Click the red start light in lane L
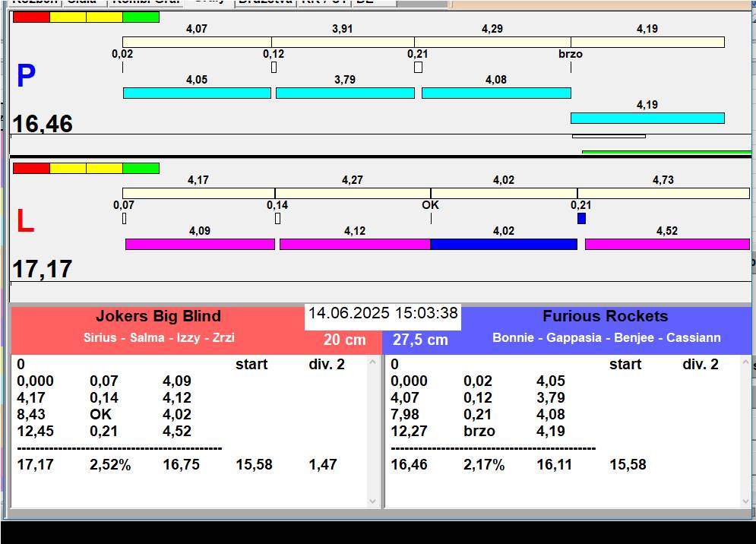 pos(31,168)
